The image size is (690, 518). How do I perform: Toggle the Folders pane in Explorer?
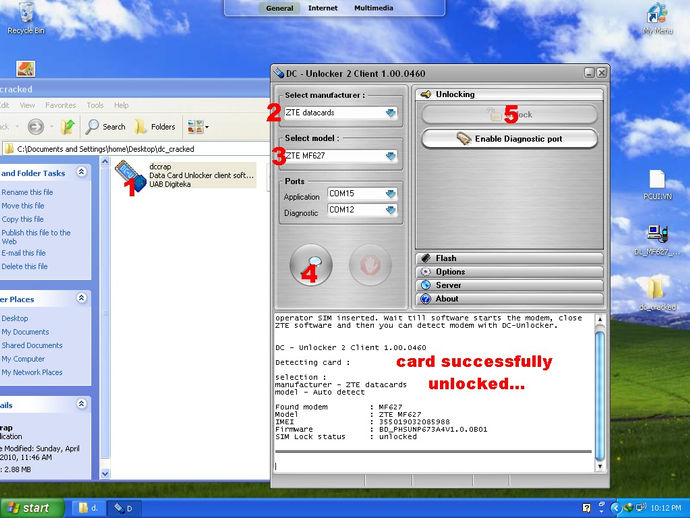[155, 127]
